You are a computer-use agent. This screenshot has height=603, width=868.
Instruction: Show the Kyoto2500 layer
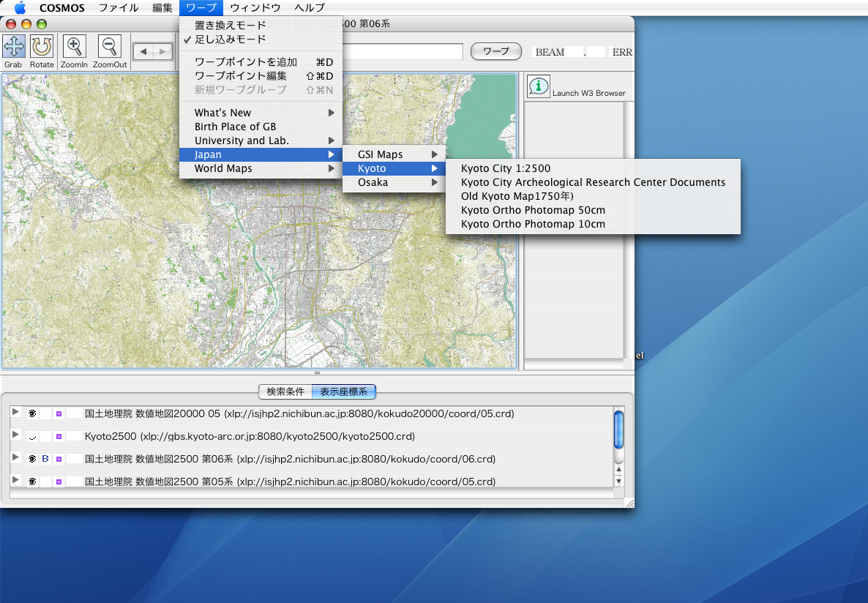pos(32,436)
